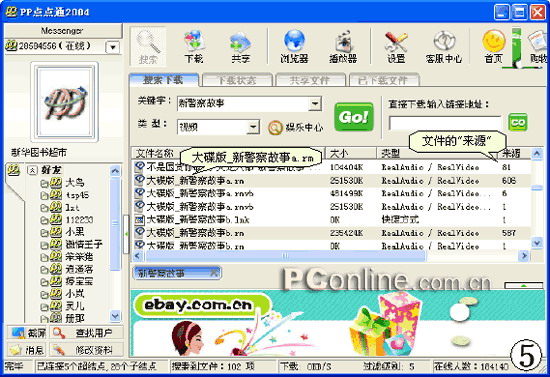Screen dimensions: 550x377
Task: Open the 客服中心 toolbar icon
Action: (443, 47)
